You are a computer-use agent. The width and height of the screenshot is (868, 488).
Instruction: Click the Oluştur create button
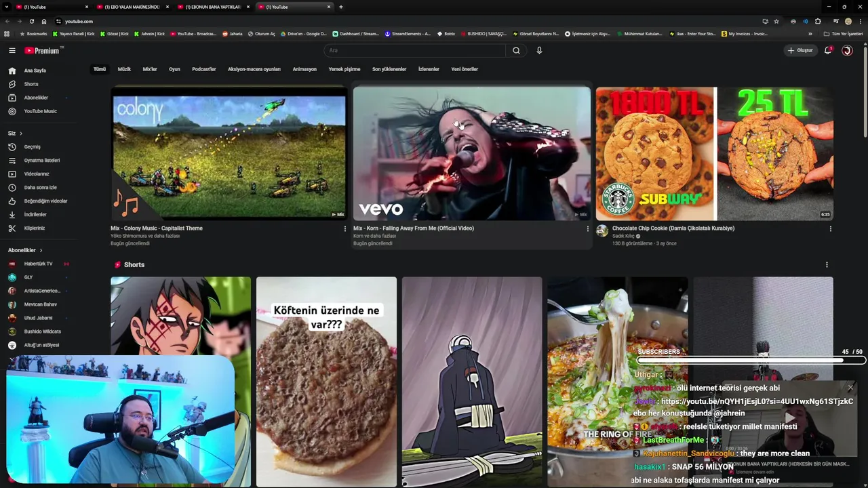pos(800,50)
